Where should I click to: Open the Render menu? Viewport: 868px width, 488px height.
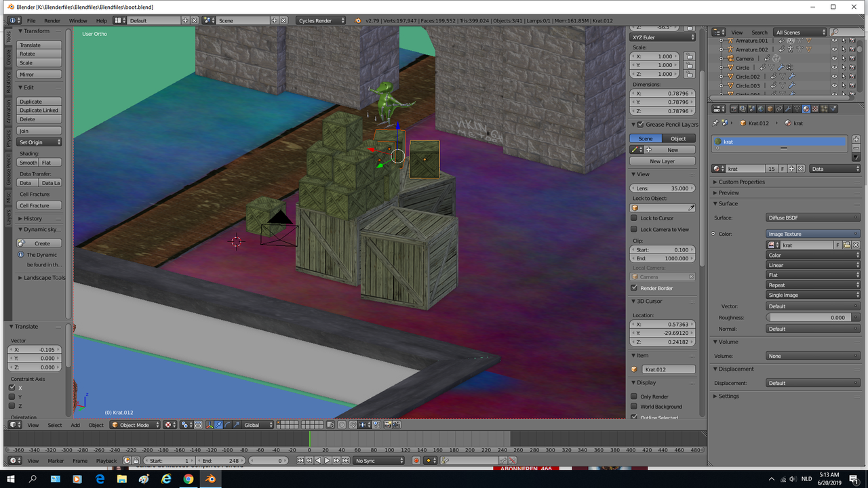pos(52,20)
